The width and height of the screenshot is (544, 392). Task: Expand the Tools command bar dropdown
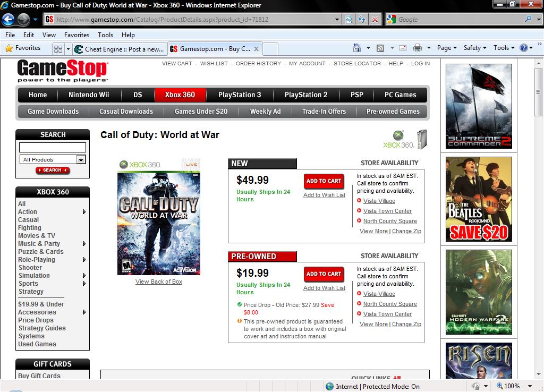point(504,48)
